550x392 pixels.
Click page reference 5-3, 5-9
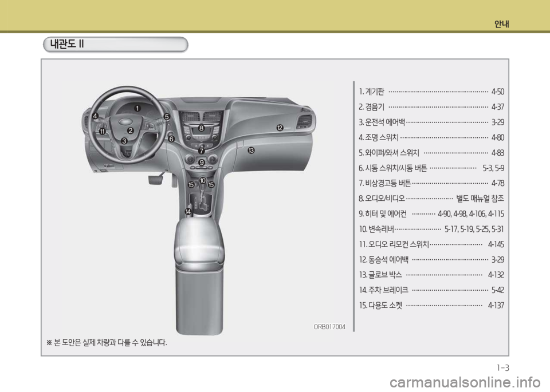click(493, 168)
